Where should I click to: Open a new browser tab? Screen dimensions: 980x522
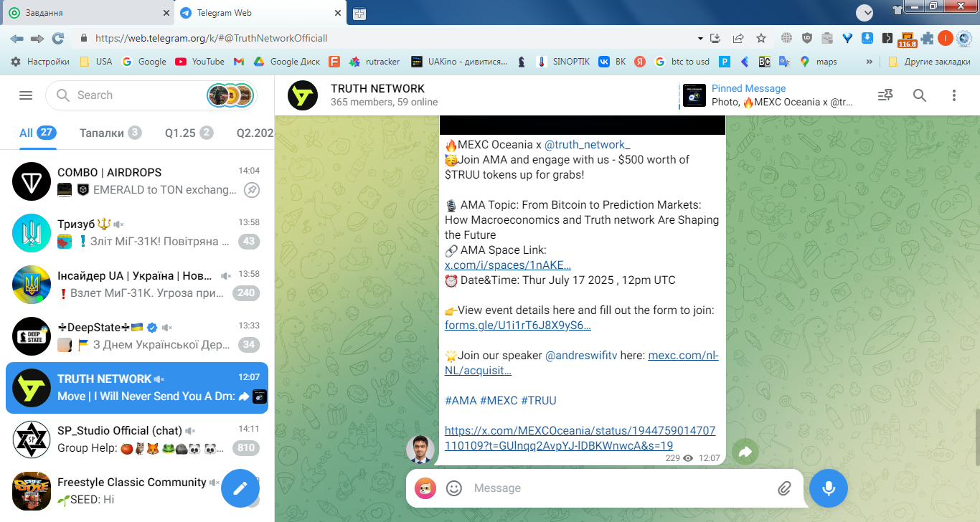tap(359, 13)
